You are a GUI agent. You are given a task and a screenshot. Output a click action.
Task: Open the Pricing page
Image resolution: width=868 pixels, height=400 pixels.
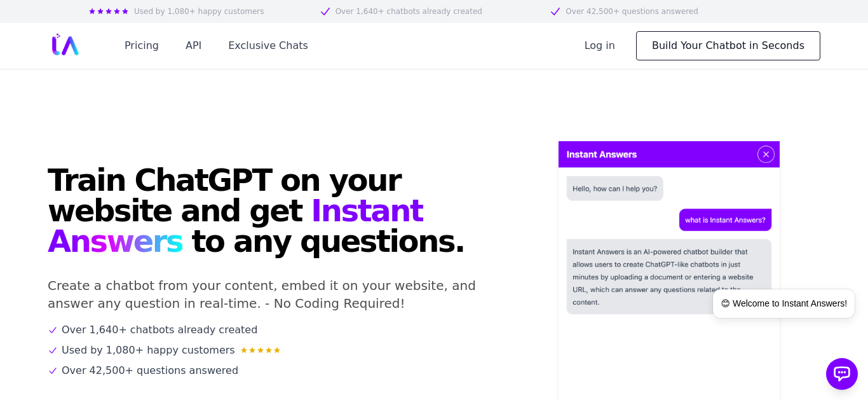142,46
